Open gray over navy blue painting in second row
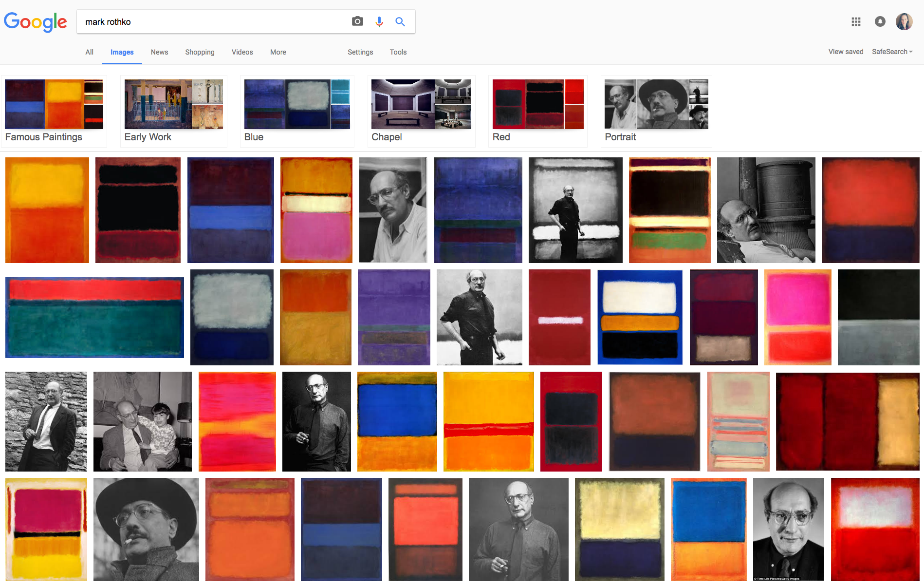The width and height of the screenshot is (924, 587). point(232,317)
